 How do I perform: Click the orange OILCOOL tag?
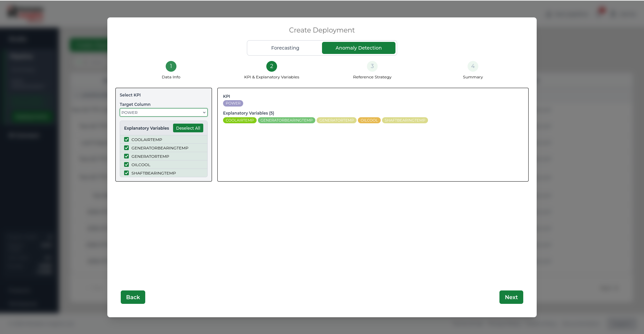(x=369, y=120)
